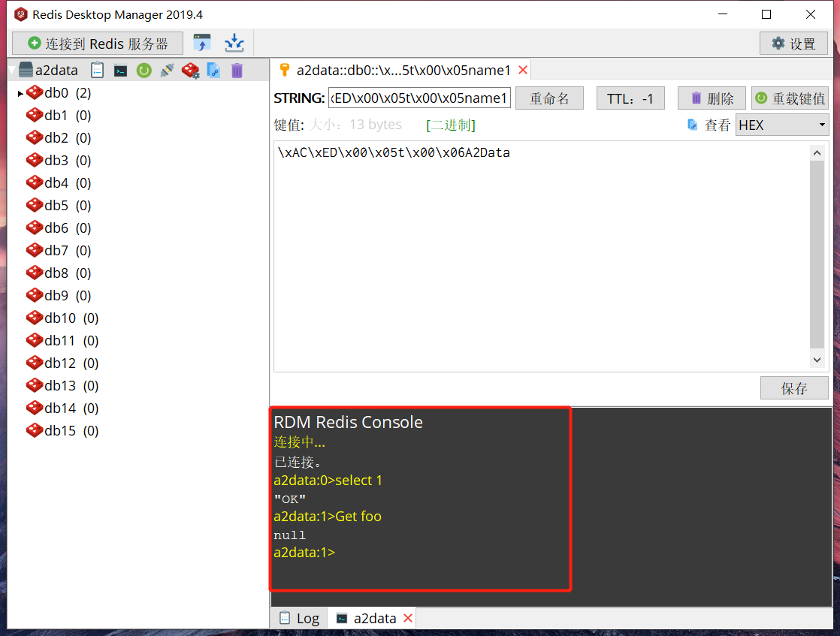Select db1 (0) in tree
The height and width of the screenshot is (636, 840).
coord(59,115)
